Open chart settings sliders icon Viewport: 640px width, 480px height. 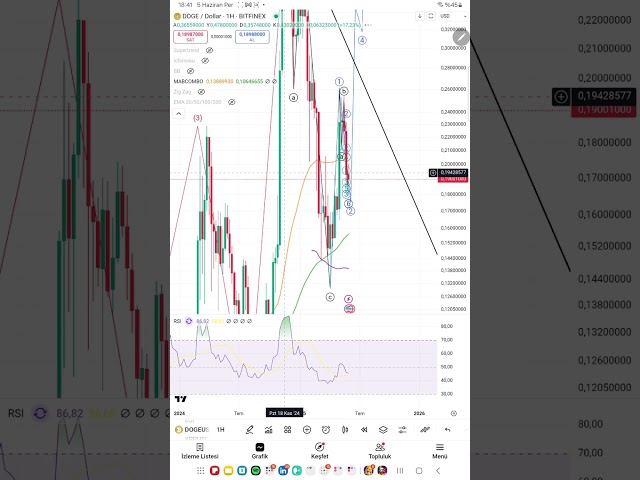pos(402,429)
